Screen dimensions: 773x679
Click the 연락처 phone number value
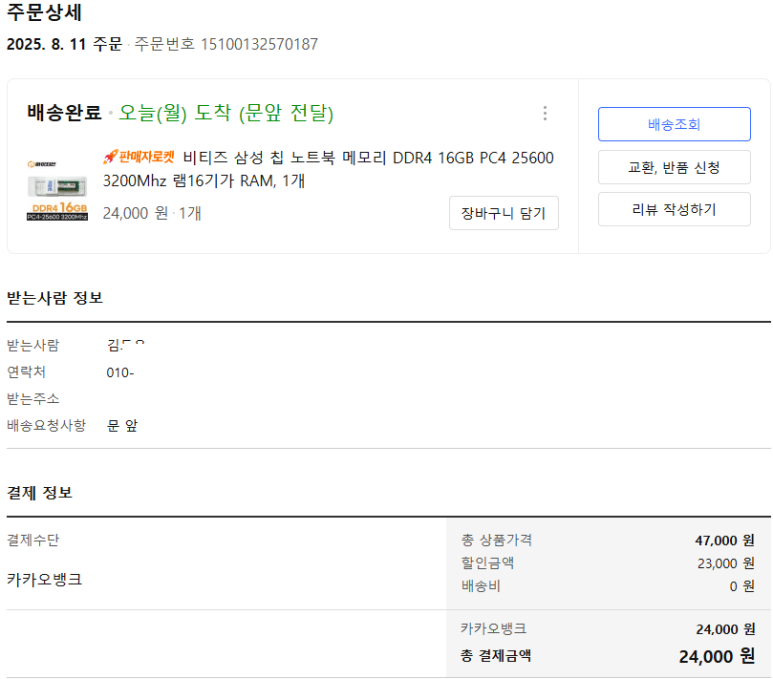point(120,373)
